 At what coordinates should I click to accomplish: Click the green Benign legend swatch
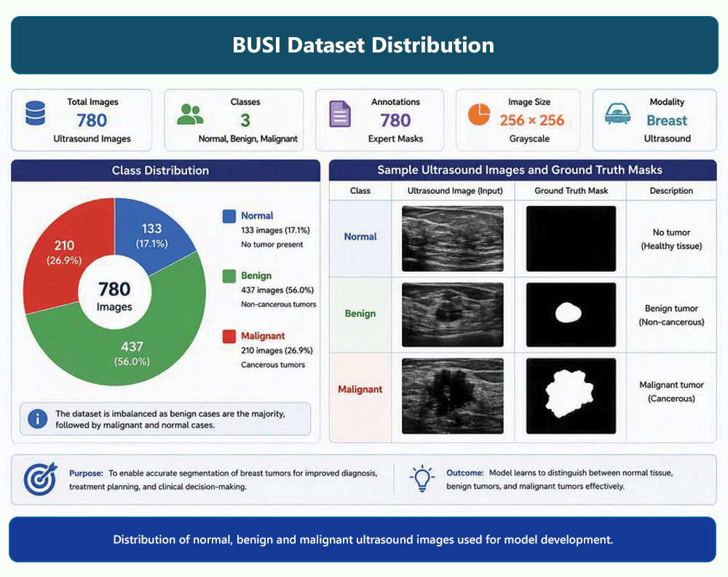tap(229, 276)
